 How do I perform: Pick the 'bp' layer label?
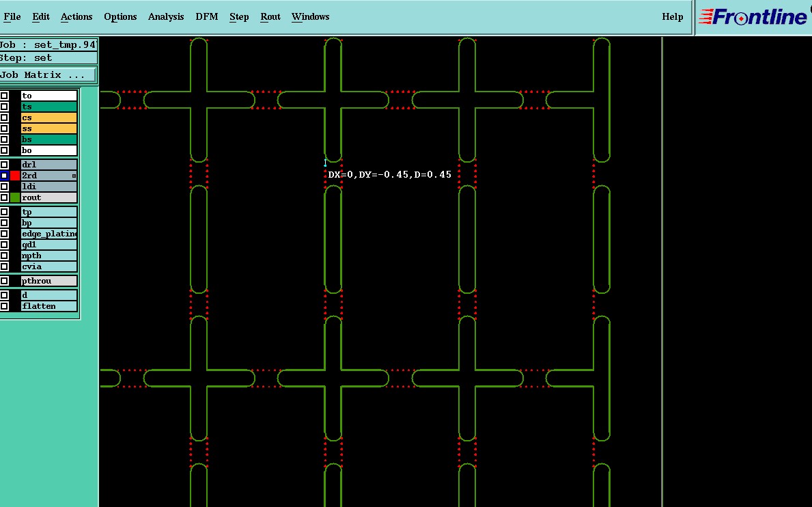tap(48, 223)
